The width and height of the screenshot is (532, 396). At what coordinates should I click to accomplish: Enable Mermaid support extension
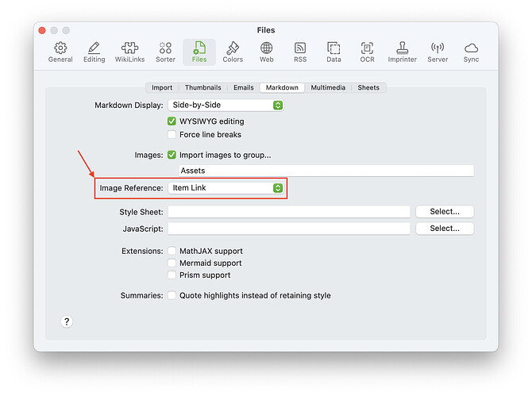click(x=172, y=263)
